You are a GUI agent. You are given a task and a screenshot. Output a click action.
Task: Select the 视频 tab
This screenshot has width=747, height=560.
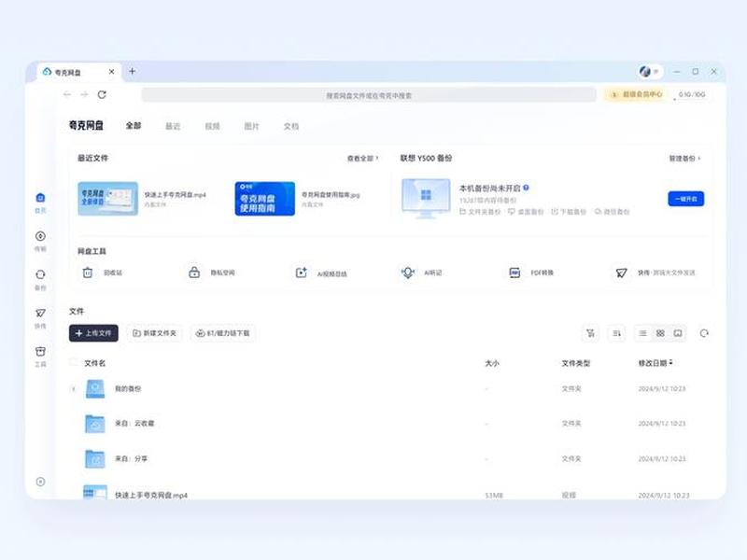pos(213,126)
